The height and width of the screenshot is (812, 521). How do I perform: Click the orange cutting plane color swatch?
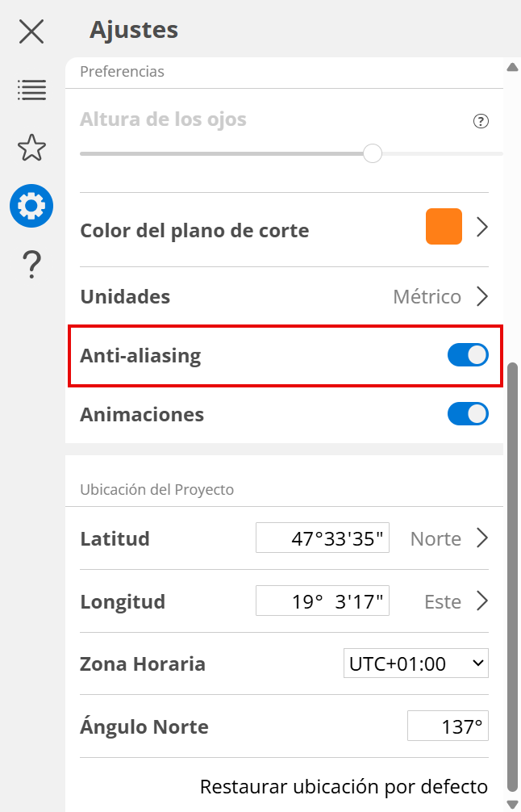point(444,227)
